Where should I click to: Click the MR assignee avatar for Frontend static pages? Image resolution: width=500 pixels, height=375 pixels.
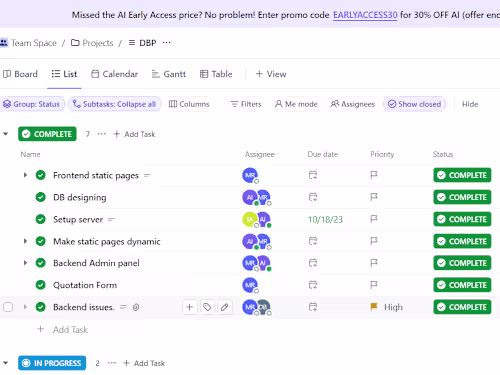250,175
